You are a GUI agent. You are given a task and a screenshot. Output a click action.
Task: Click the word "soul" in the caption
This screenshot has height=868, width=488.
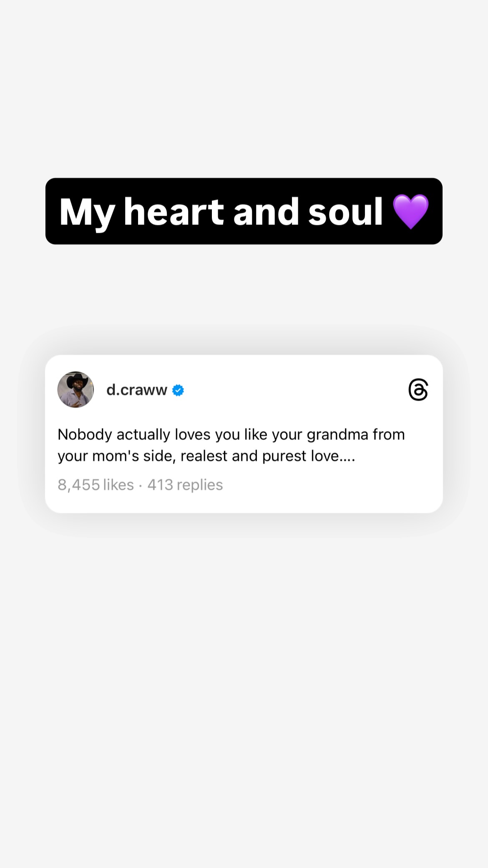pos(345,212)
